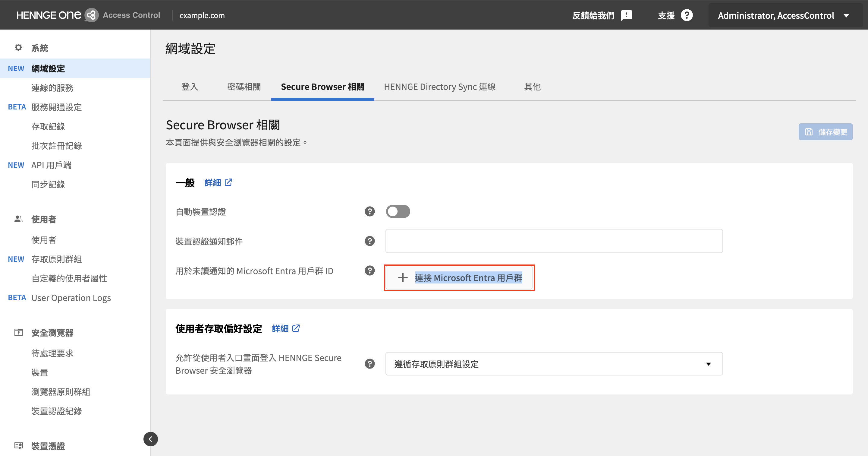868x456 pixels.
Task: Open the 遵循存取原則群組設定 dropdown
Action: coord(554,364)
